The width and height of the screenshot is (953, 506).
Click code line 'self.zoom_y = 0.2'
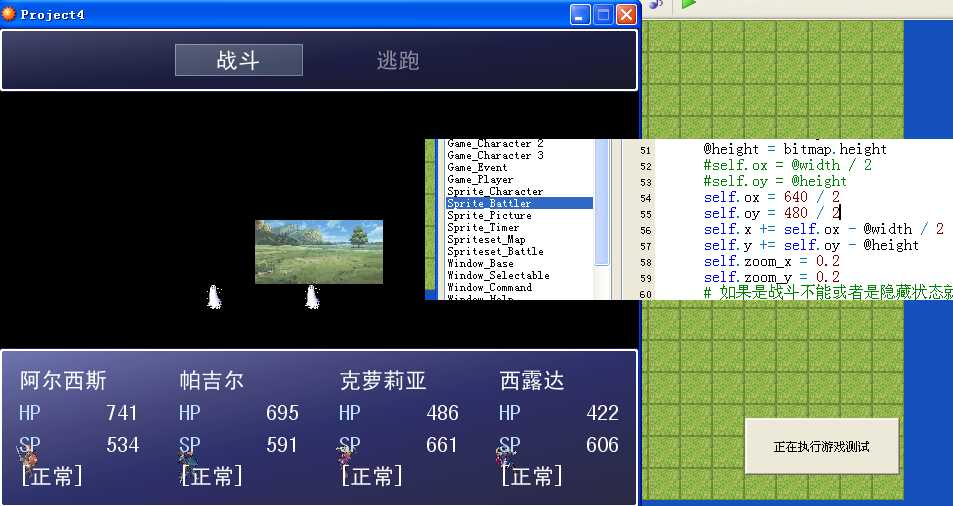coord(772,277)
